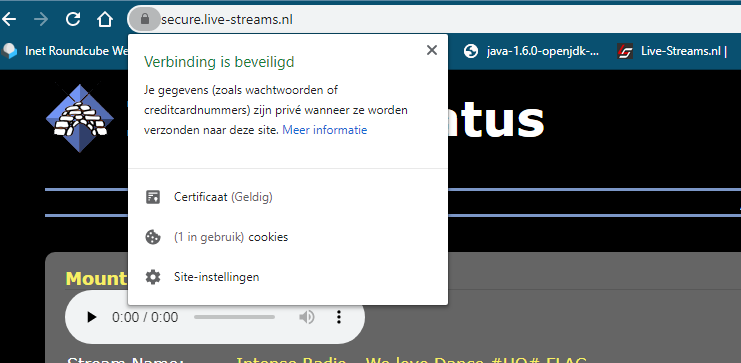The height and width of the screenshot is (363, 741).
Task: Open the audio player three-dot menu
Action: tap(338, 317)
